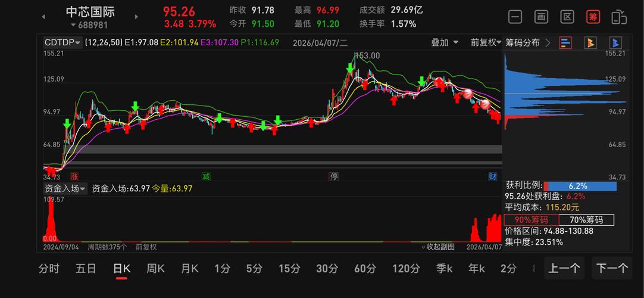The image size is (644, 298).
Task: Click the green 减 marker on the chart axis
Action: (206, 177)
